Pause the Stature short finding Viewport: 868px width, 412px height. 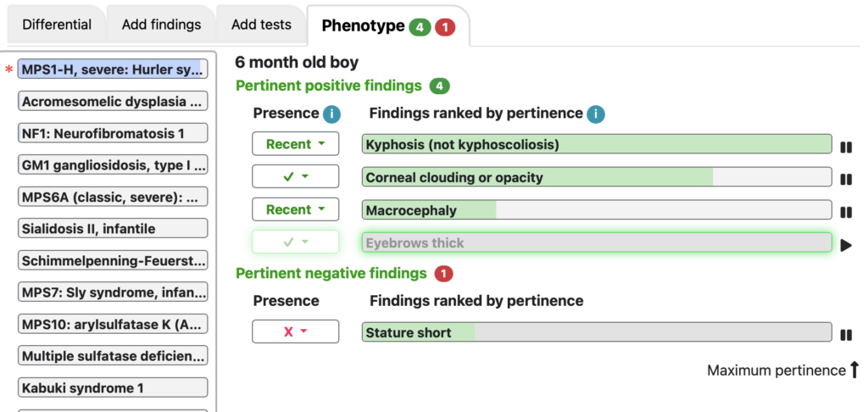point(846,335)
